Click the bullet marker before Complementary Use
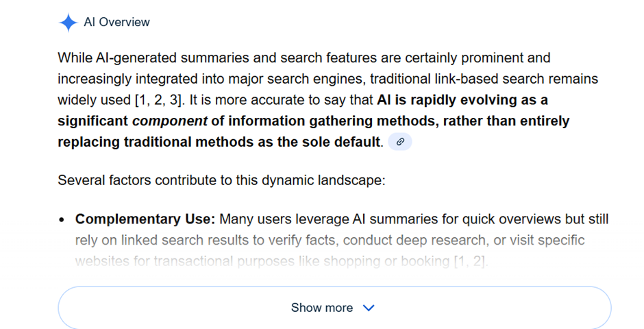 pyautogui.click(x=62, y=220)
